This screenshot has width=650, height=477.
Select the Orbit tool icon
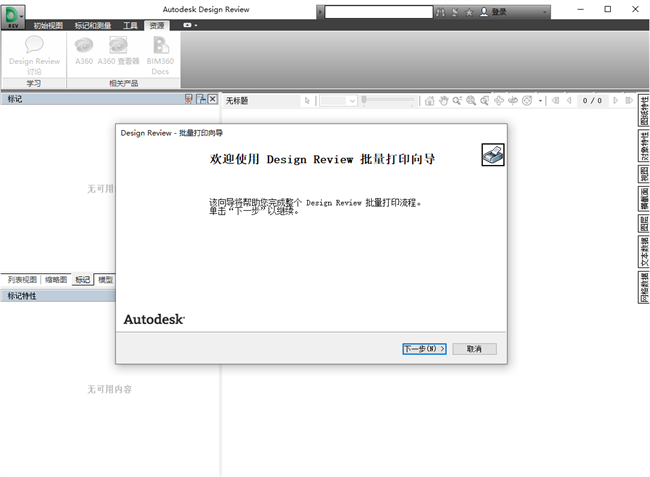click(x=499, y=101)
